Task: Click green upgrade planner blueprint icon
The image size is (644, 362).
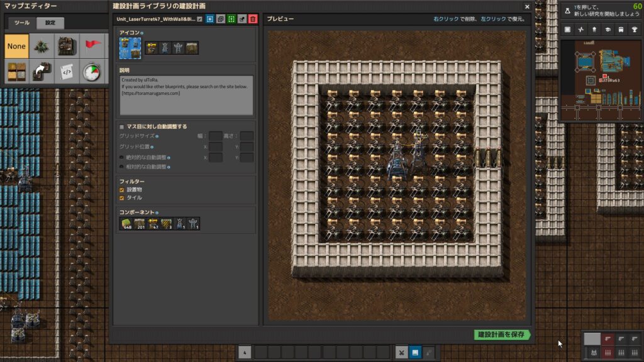Action: click(x=231, y=19)
